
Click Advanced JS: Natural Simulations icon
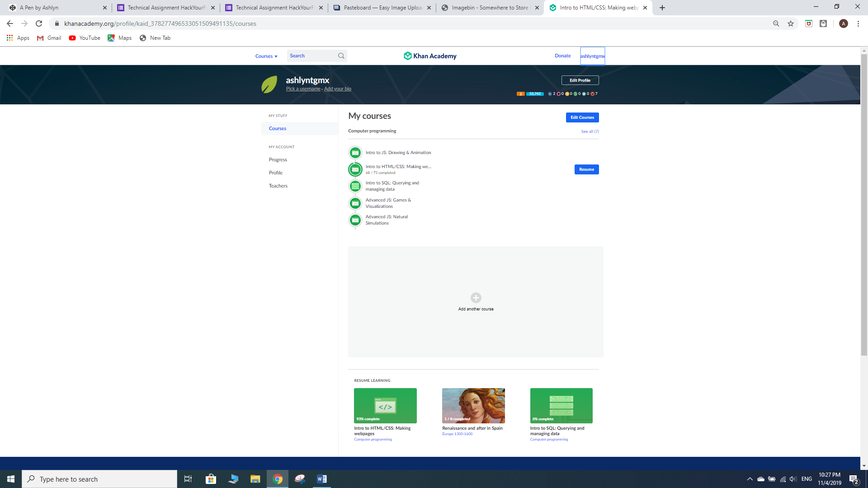pos(355,220)
